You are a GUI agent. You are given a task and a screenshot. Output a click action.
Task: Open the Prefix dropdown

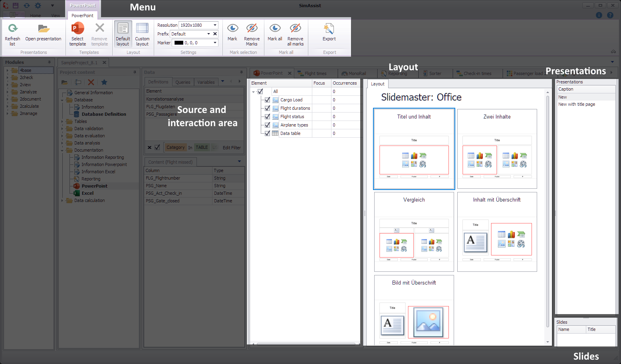coord(208,34)
